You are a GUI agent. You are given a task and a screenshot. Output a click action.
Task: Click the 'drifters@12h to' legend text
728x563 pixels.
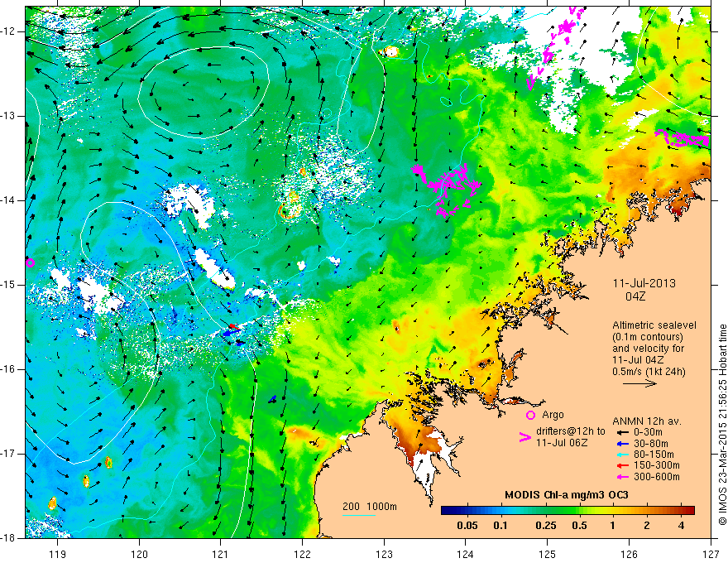pos(571,431)
